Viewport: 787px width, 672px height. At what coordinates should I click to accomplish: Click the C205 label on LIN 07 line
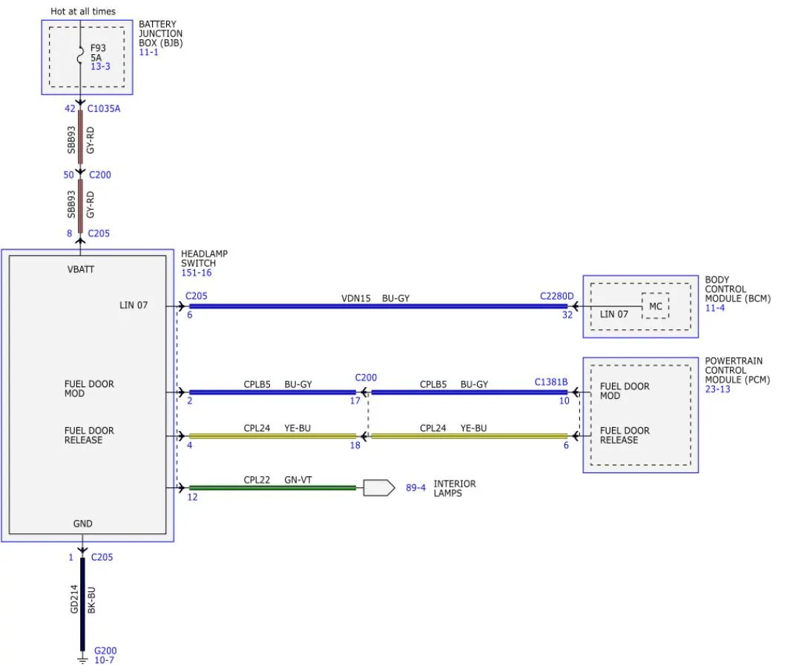(197, 296)
